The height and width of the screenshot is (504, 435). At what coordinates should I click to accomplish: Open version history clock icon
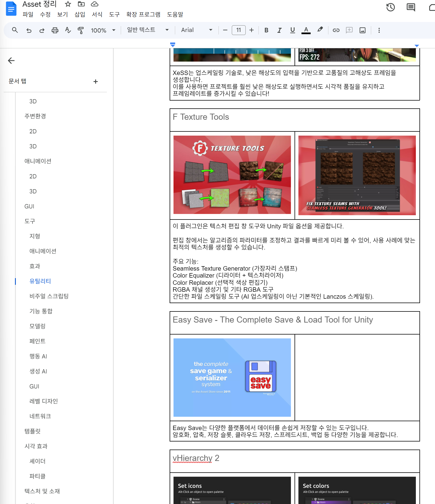[391, 7]
